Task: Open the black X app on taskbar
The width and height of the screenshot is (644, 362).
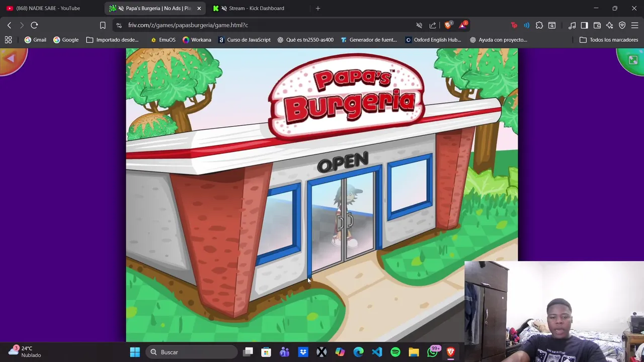Action: click(x=321, y=352)
